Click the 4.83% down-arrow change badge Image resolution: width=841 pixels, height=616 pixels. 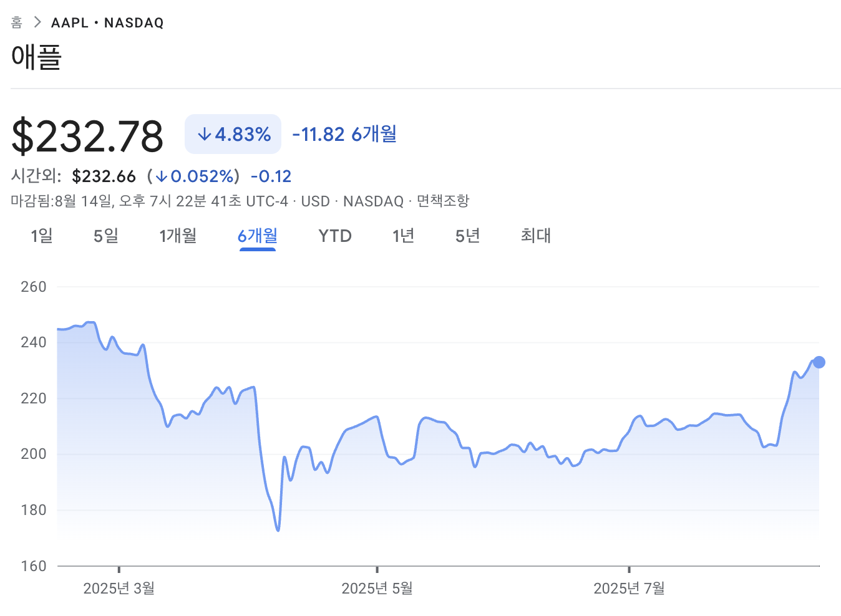point(233,134)
